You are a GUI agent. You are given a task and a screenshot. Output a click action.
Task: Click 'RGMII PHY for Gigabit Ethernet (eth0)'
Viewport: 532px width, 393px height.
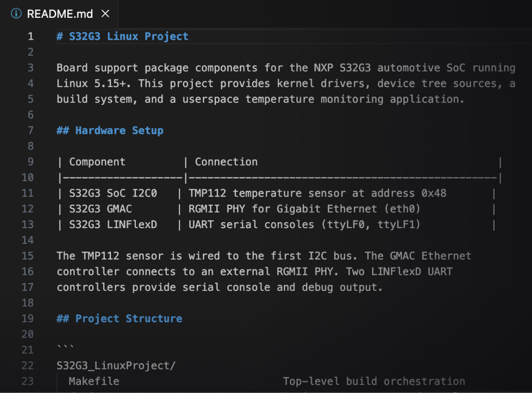pyautogui.click(x=304, y=209)
